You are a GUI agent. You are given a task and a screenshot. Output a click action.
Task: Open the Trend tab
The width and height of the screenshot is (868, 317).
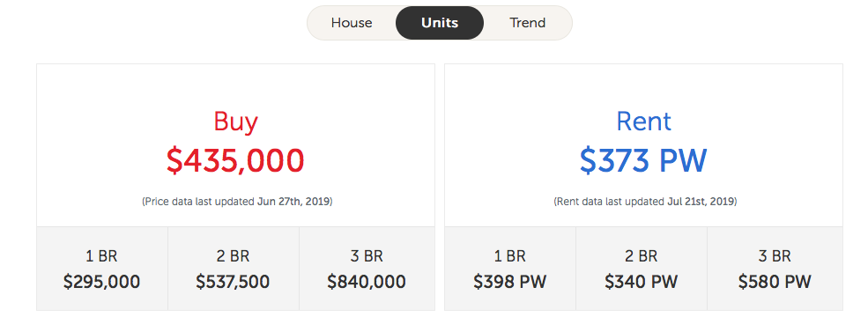pyautogui.click(x=528, y=23)
